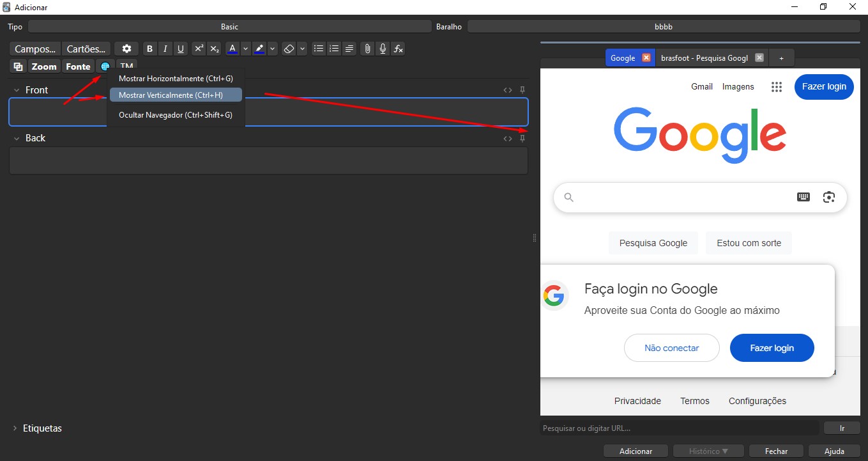Apply italic formatting
The height and width of the screenshot is (461, 868).
pos(165,49)
